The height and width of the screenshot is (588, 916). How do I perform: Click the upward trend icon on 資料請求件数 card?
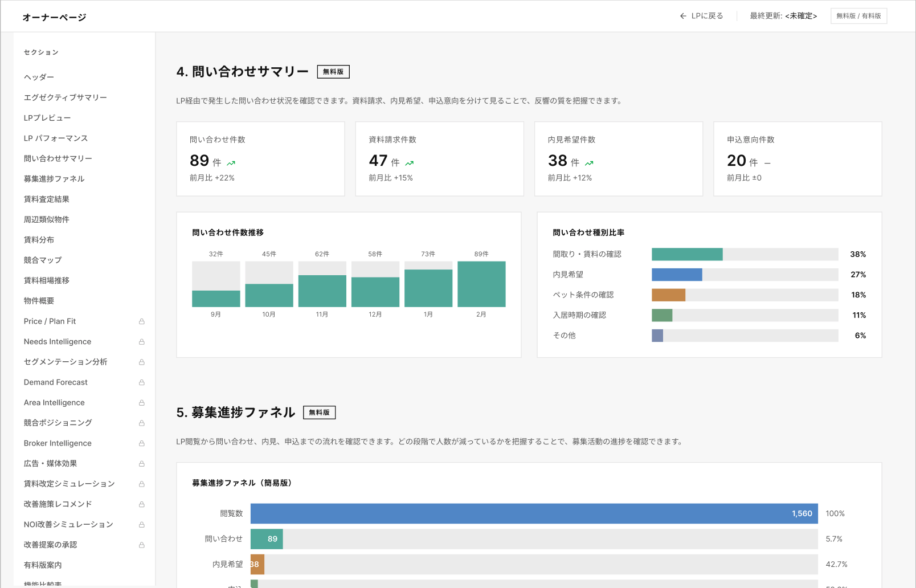pos(410,163)
